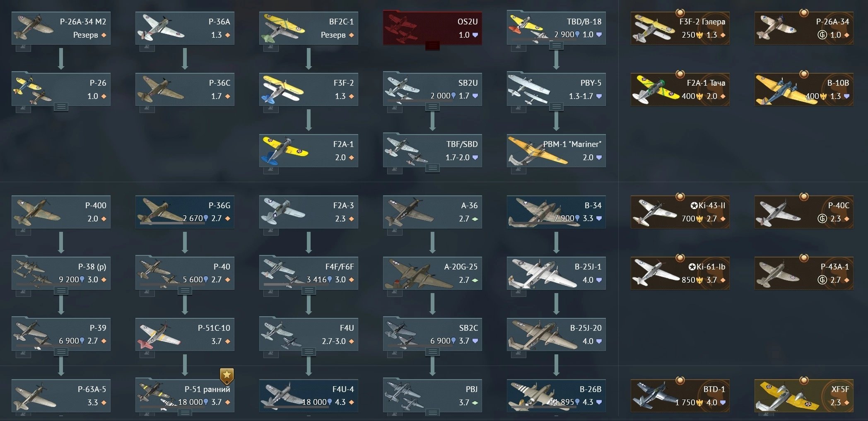Select the P-63A-5 fighter card
This screenshot has height=421, width=868.
[x=61, y=396]
